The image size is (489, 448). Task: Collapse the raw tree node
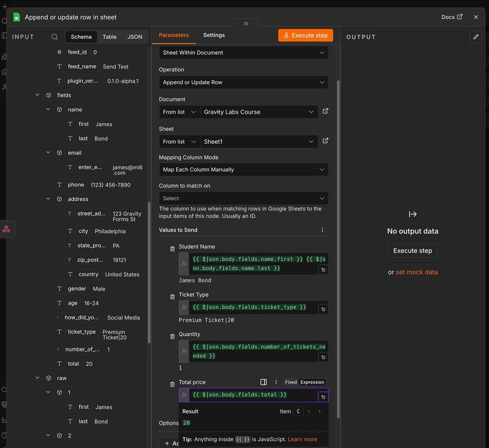(37, 377)
